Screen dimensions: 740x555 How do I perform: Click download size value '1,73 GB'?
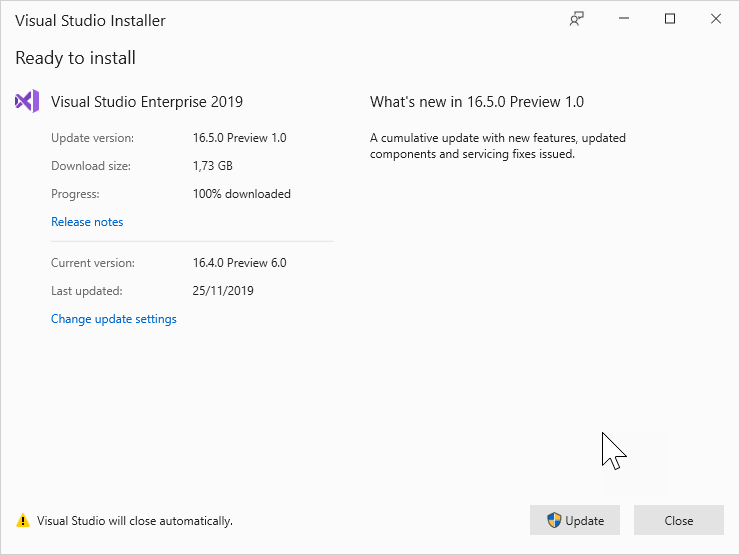point(212,166)
